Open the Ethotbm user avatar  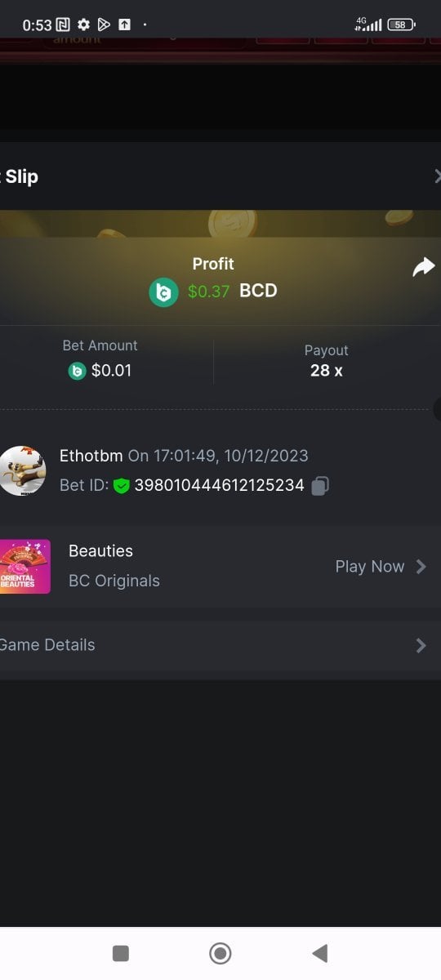point(22,470)
